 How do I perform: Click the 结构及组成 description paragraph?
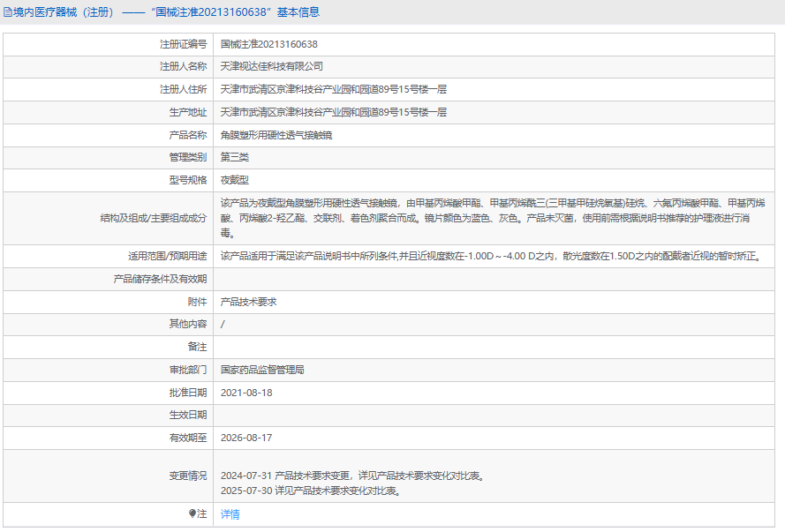coord(493,218)
